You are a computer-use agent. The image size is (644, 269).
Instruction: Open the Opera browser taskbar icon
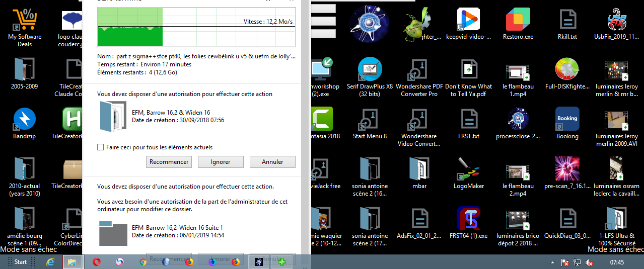coord(97,262)
